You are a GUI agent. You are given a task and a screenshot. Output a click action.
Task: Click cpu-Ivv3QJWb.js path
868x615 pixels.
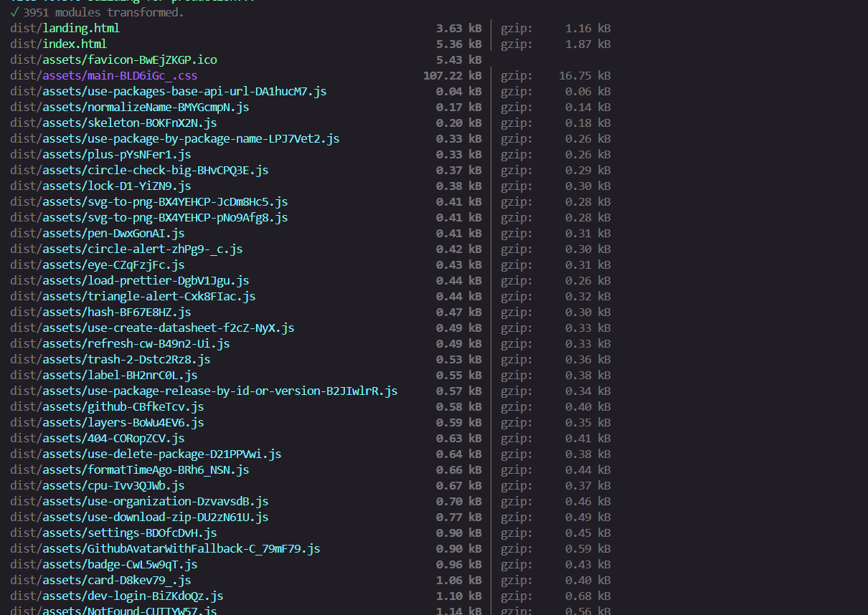pos(97,485)
